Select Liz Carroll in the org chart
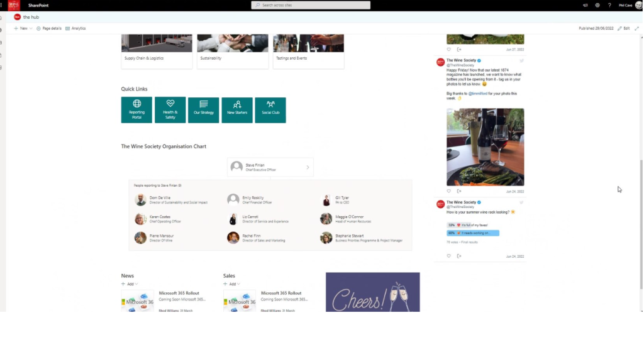 click(258, 219)
